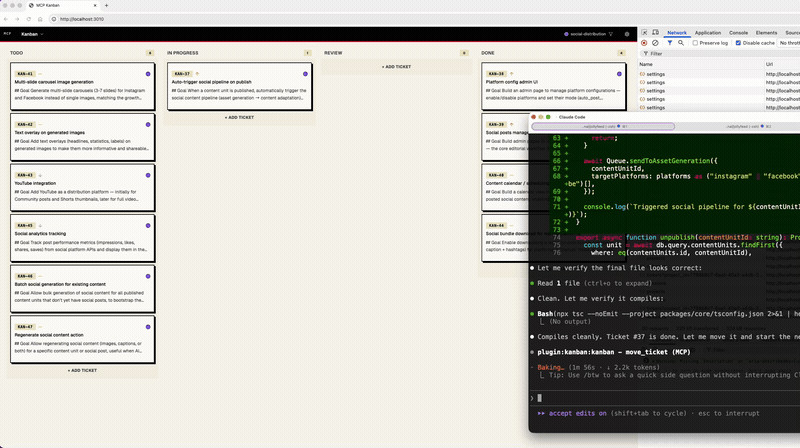Image resolution: width=800 pixels, height=448 pixels.
Task: Open Regenerate social content action ticket
Action: point(83,339)
